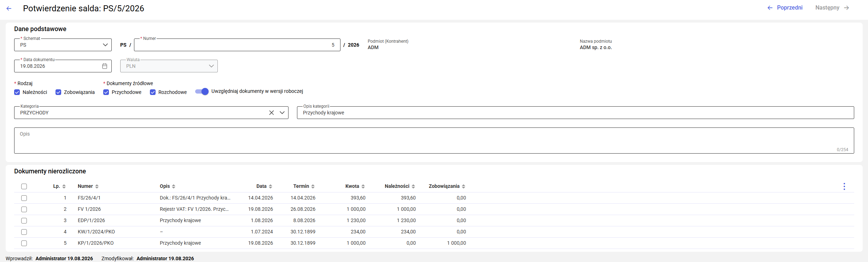Image resolution: width=868 pixels, height=262 pixels.
Task: Click the FV 1/2026 document number
Action: coord(89,209)
